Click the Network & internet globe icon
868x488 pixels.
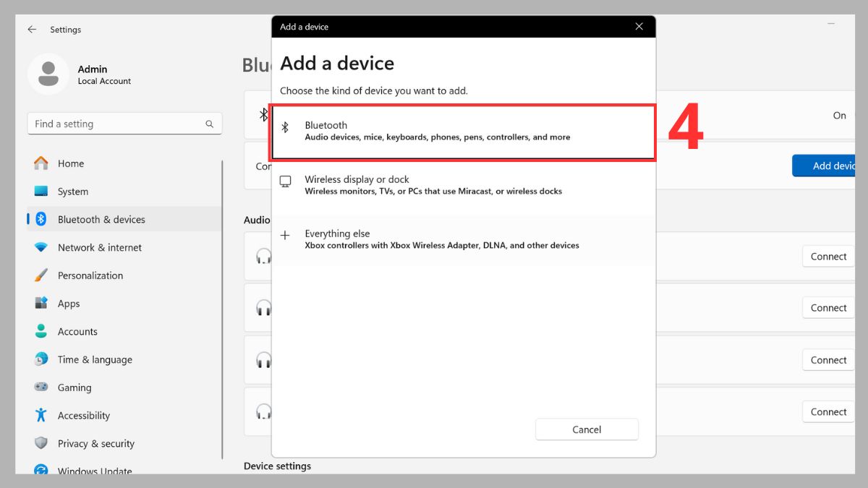point(41,247)
